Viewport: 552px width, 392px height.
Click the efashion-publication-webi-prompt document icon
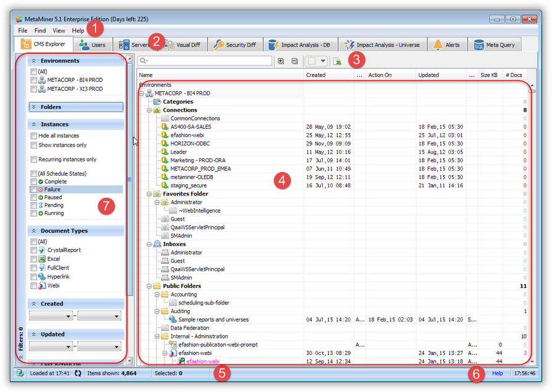pyautogui.click(x=172, y=345)
